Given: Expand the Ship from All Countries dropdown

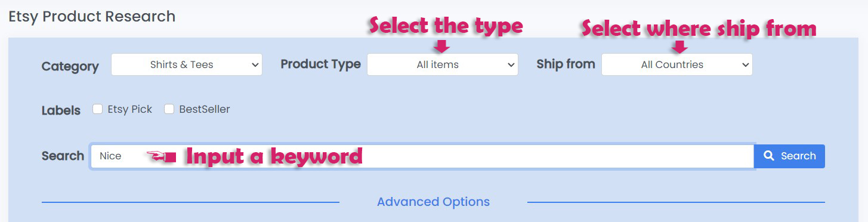Looking at the screenshot, I should pos(677,64).
